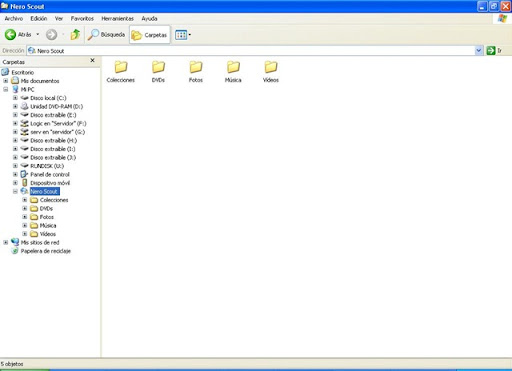Open the Atrás history dropdown arrow
512x371 pixels.
coord(38,34)
